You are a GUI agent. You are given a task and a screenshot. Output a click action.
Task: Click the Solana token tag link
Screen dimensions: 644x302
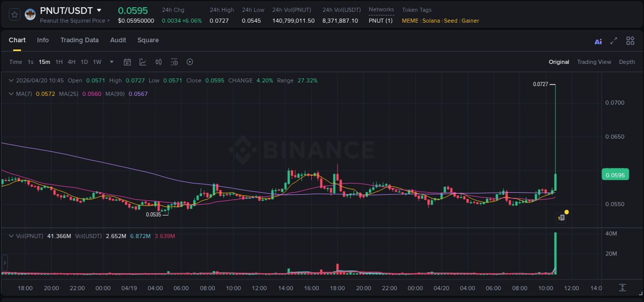pyautogui.click(x=432, y=21)
